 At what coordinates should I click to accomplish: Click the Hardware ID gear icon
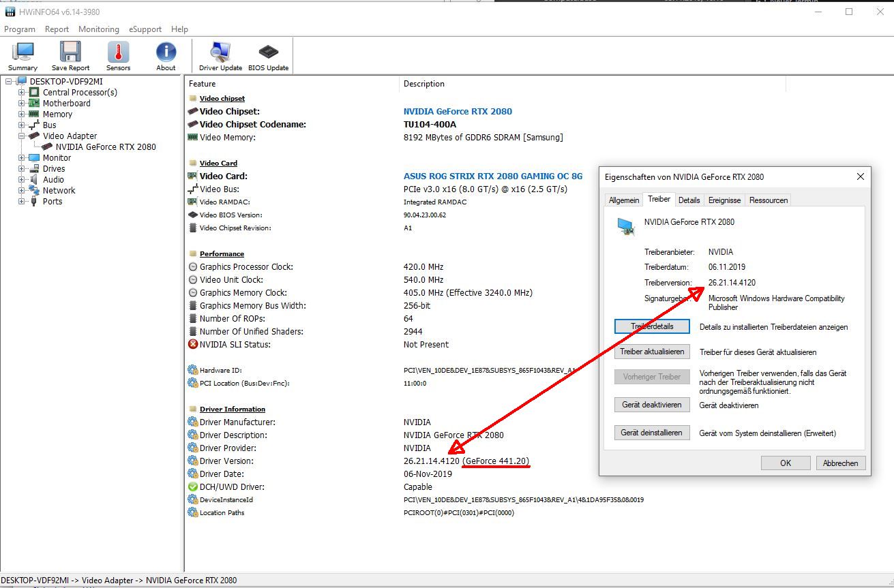pos(193,370)
